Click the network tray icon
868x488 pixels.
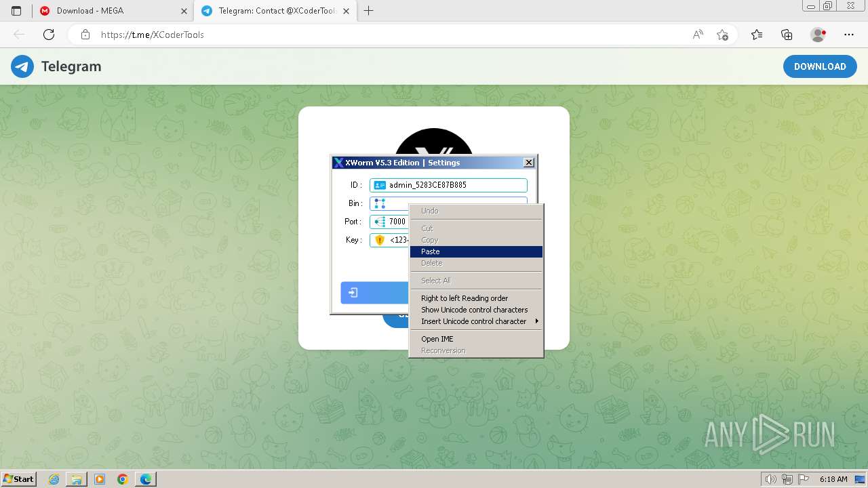coord(787,479)
